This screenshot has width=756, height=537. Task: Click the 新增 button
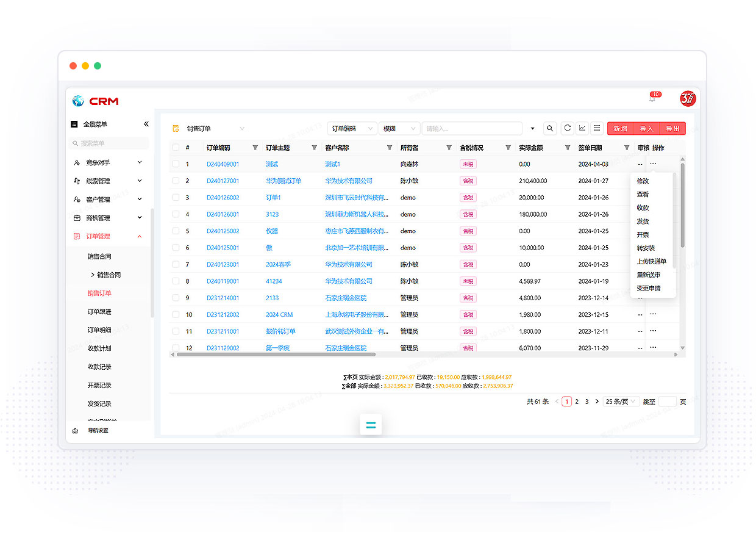tap(620, 129)
